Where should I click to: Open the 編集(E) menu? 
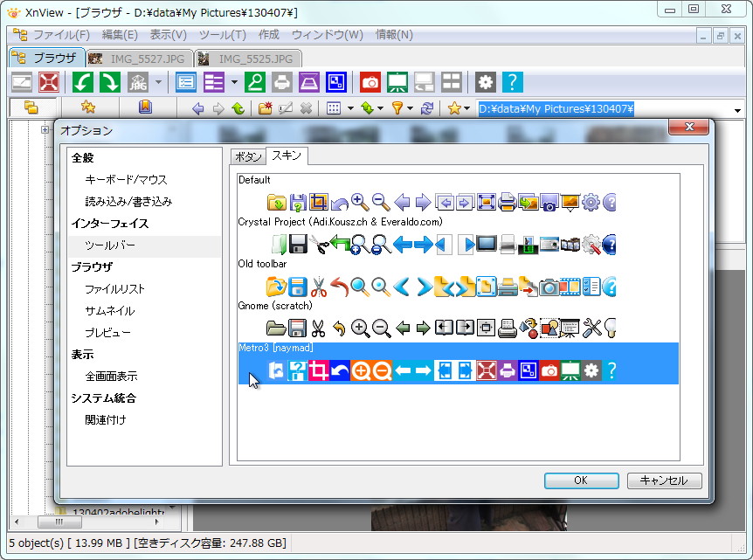point(120,35)
